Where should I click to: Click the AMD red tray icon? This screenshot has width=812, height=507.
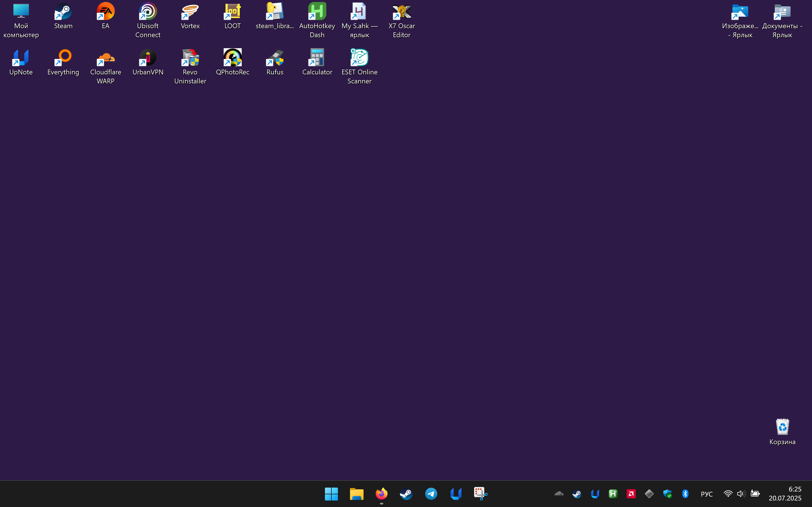tap(631, 493)
